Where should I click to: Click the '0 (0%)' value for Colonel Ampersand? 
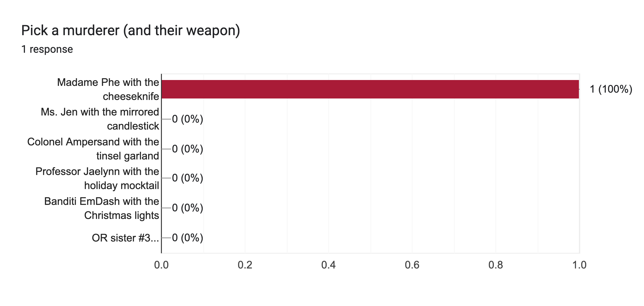coord(187,149)
